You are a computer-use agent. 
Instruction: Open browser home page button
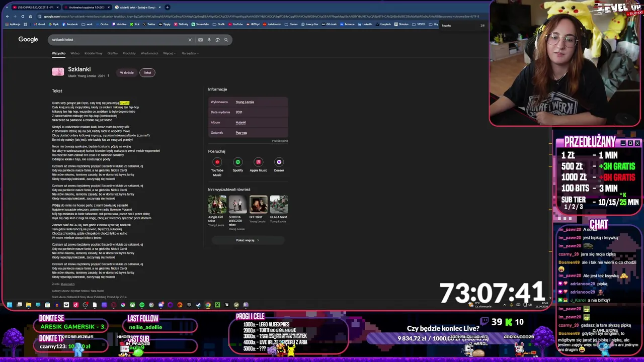[30, 17]
